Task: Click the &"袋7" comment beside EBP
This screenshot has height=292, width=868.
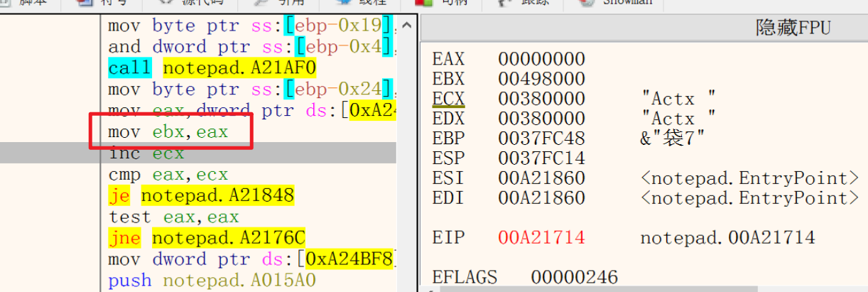Action: pyautogui.click(x=673, y=138)
